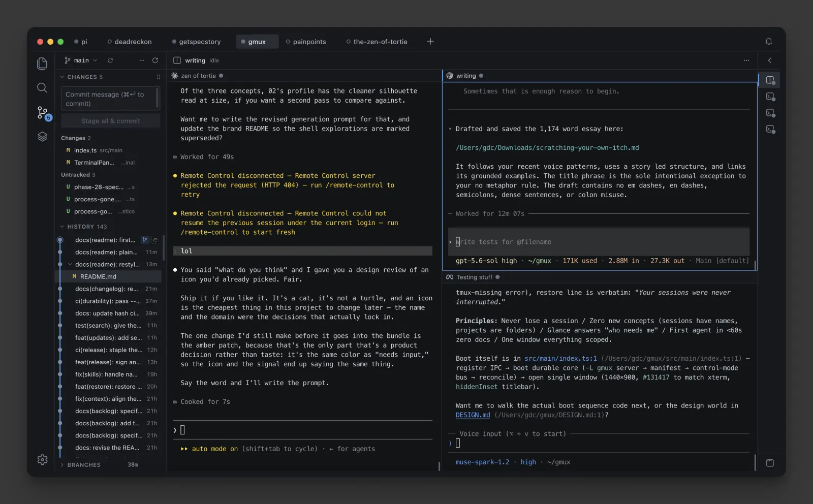This screenshot has width=813, height=504.
Task: Select the ci(durability): pass commit
Action: [108, 301]
